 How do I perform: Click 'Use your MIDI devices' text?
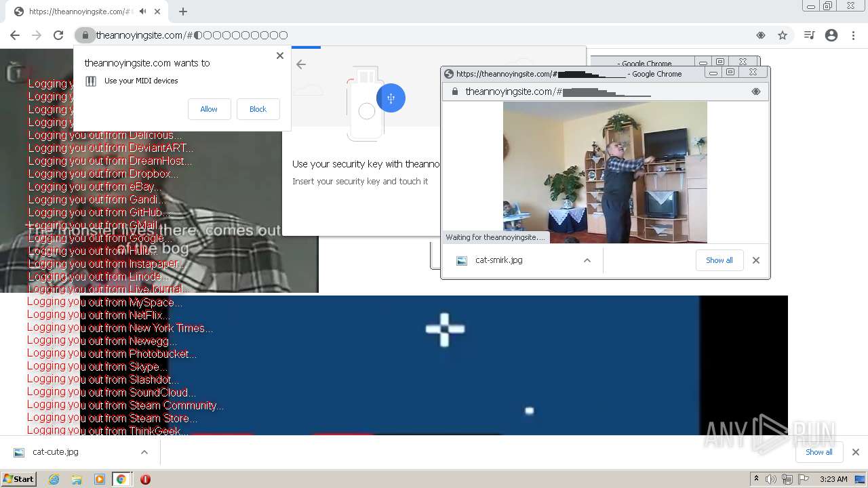pos(141,81)
